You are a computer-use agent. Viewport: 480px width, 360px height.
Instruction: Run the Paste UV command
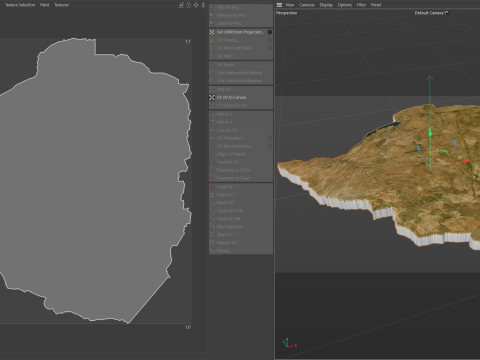[241, 195]
